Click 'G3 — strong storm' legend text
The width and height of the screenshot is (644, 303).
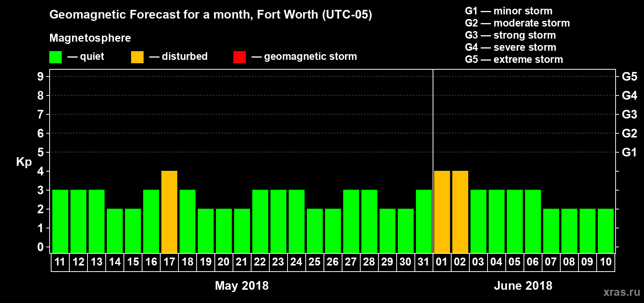[x=510, y=35]
